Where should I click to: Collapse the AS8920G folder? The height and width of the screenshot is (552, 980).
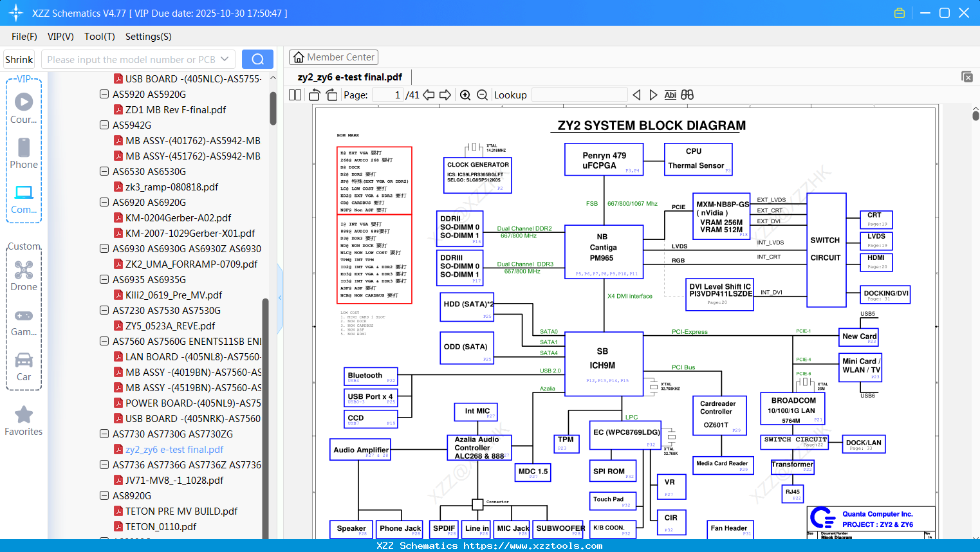(104, 495)
